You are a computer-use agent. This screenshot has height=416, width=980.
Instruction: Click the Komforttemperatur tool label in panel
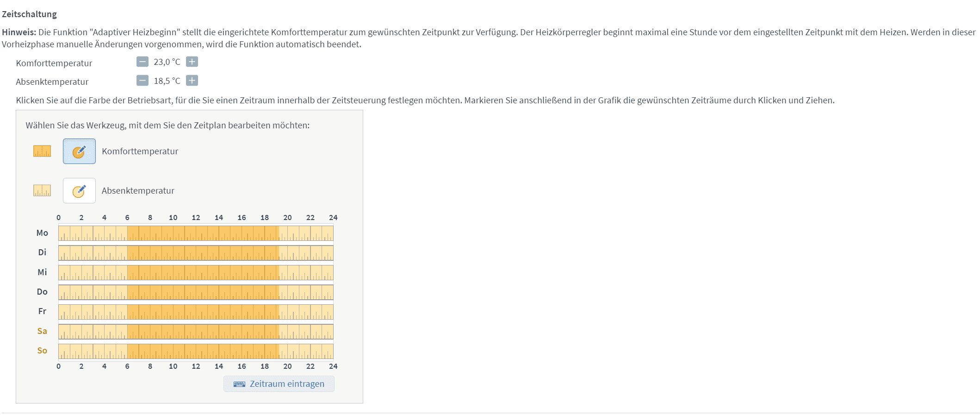point(140,151)
